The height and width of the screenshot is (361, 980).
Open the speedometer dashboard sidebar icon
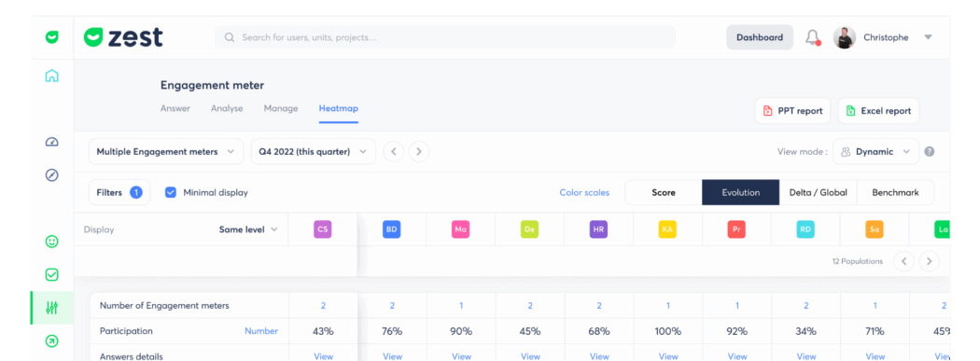pos(52,143)
